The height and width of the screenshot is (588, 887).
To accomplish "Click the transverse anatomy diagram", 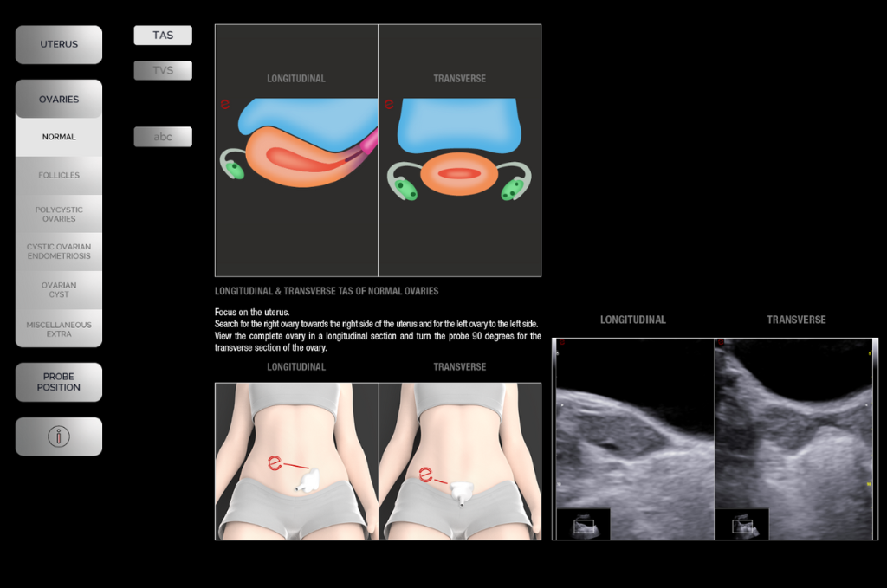I will tap(460, 151).
